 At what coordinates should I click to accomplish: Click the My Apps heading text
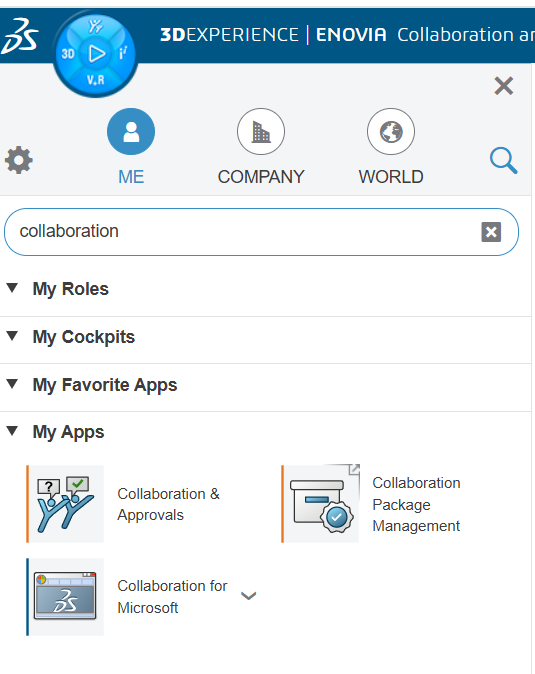click(68, 432)
